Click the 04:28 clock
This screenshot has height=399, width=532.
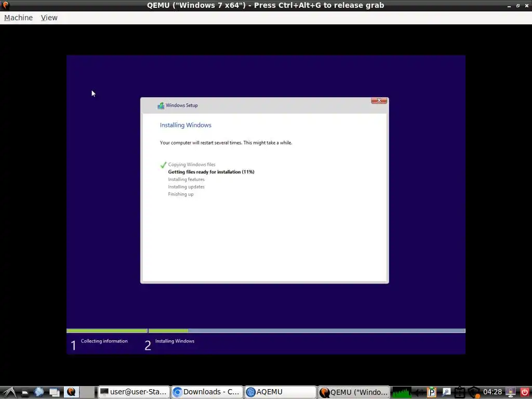point(493,392)
